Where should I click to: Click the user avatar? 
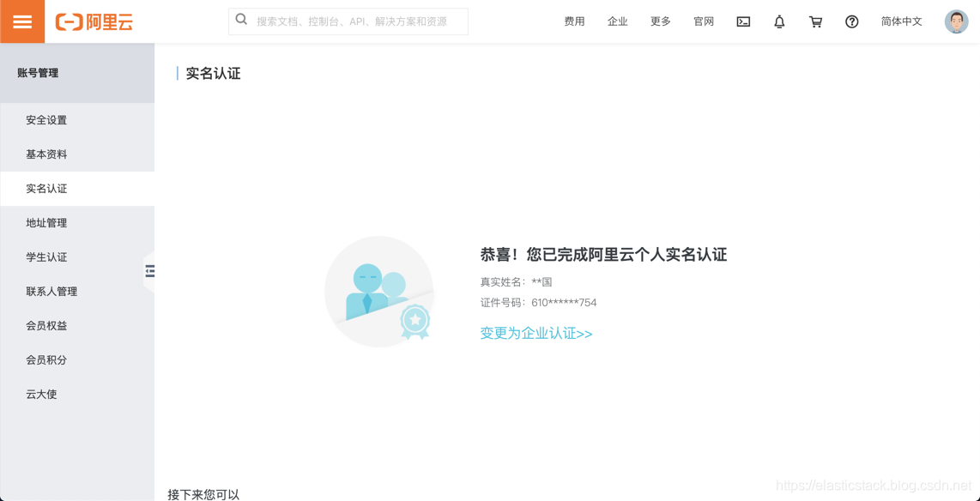point(956,21)
